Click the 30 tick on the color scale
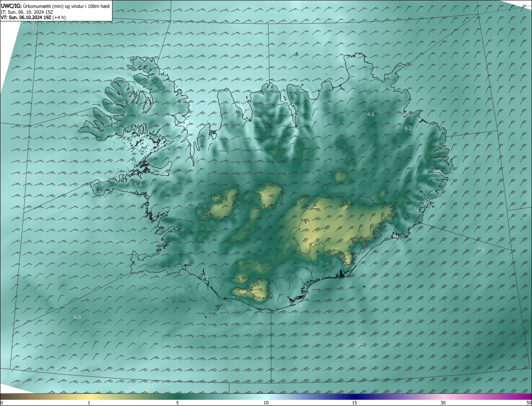The width and height of the screenshot is (532, 406). [x=443, y=403]
